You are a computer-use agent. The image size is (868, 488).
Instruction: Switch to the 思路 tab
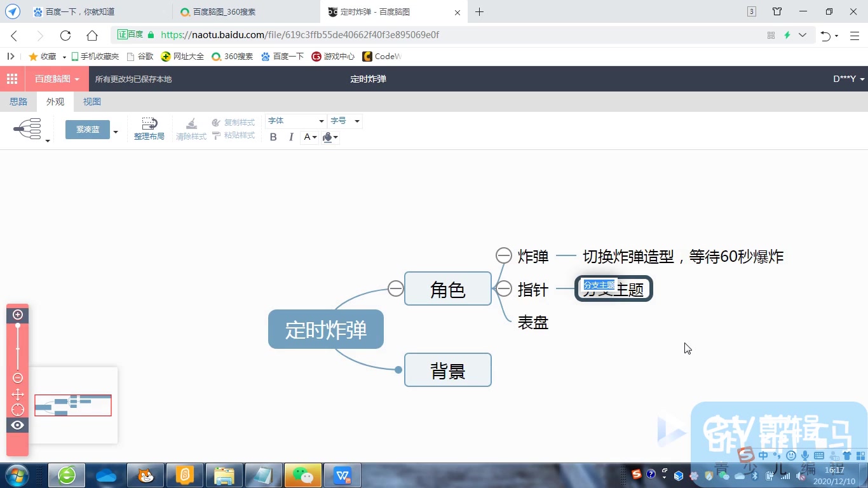tap(18, 101)
